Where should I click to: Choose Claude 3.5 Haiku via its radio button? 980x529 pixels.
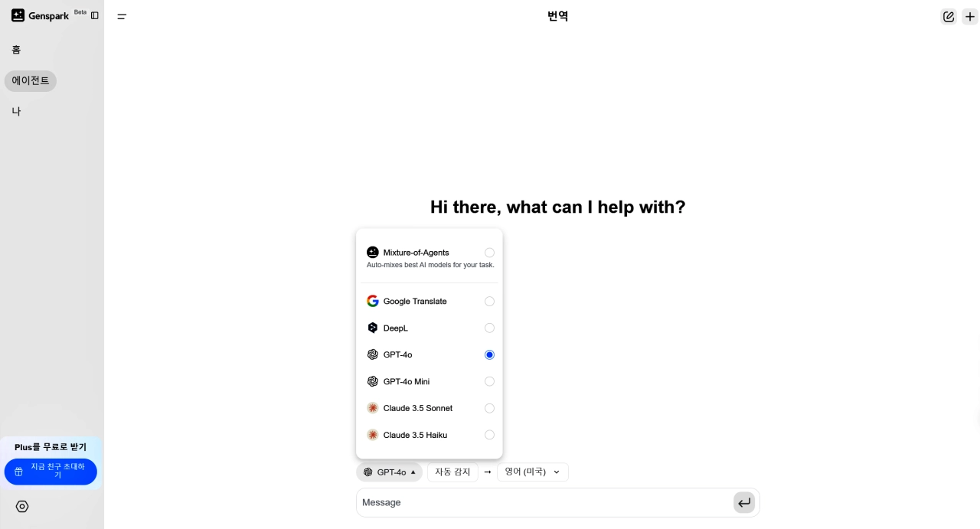coord(489,435)
